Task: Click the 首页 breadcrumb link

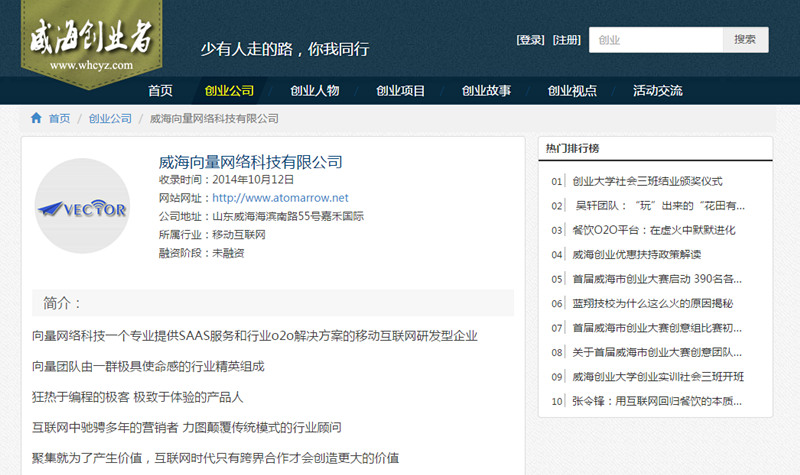Action: click(59, 118)
